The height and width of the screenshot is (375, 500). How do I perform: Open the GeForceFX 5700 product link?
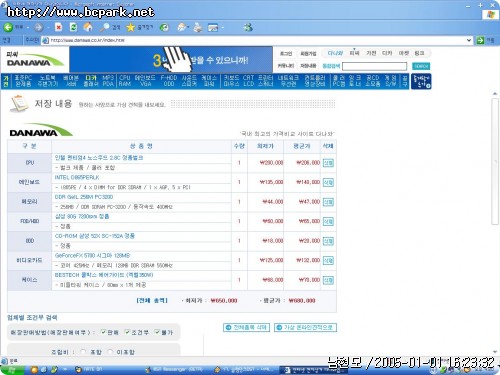click(92, 256)
